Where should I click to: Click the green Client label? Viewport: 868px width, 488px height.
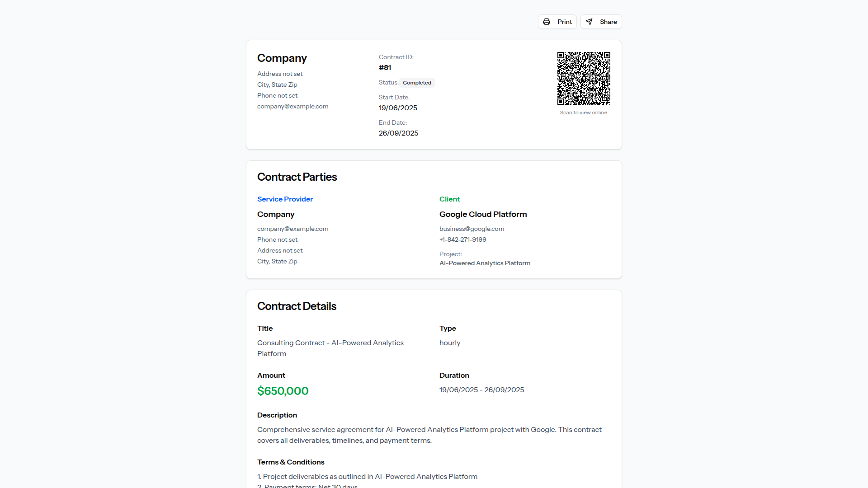tap(449, 199)
